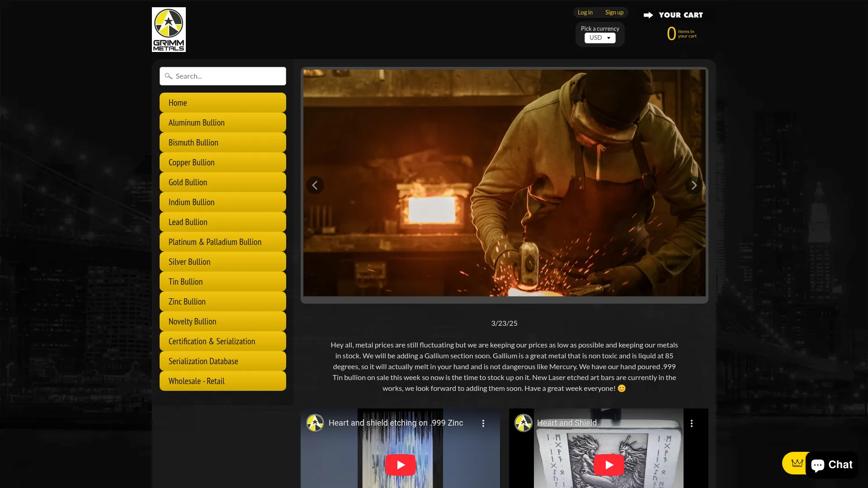Open the Shopify Chat widget
The width and height of the screenshot is (868, 488).
point(832,465)
